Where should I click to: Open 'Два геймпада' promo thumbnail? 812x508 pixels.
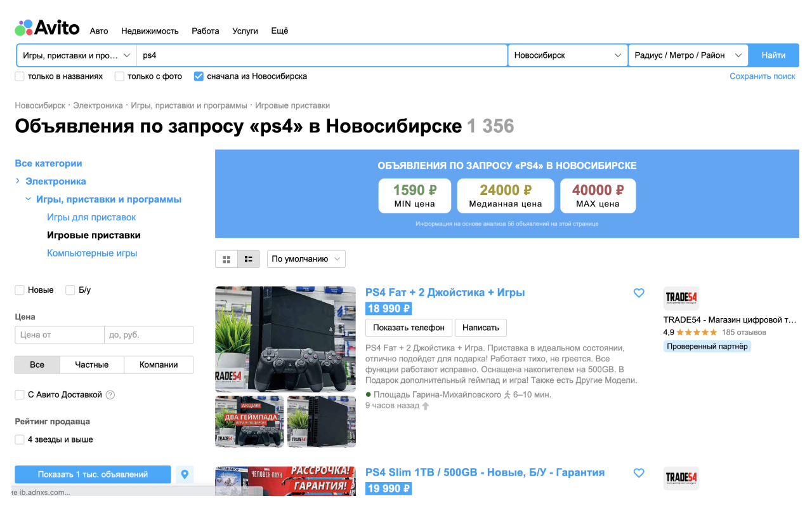(x=249, y=422)
